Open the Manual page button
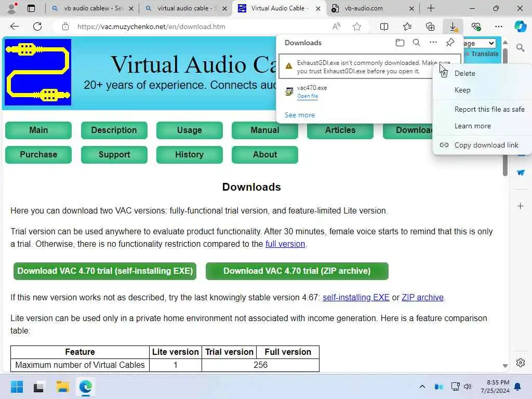The image size is (532, 399). coord(264,130)
